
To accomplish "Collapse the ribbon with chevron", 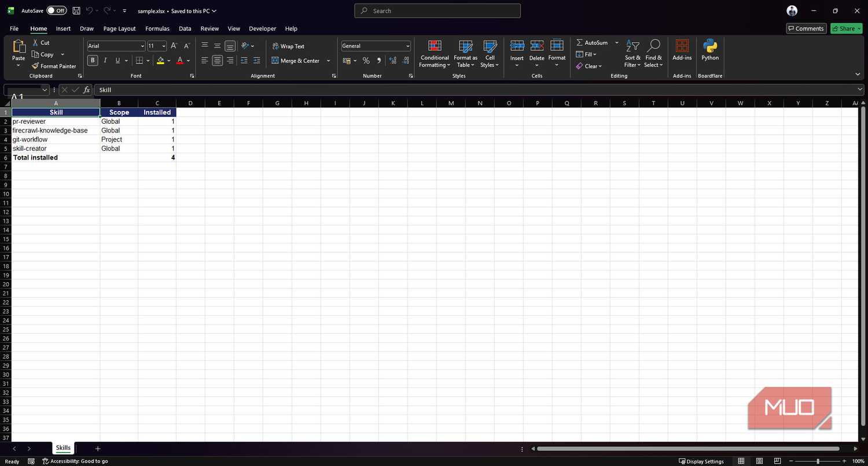I will [858, 74].
